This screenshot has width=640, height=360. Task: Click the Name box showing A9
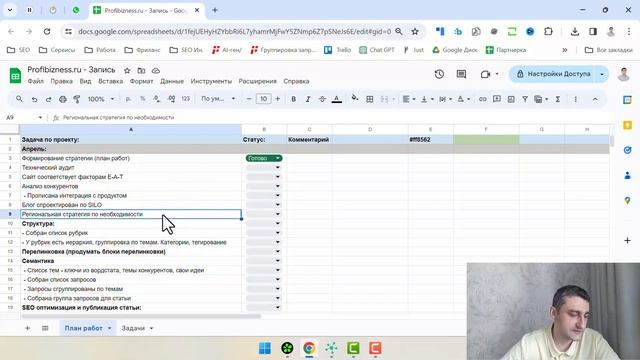point(23,118)
